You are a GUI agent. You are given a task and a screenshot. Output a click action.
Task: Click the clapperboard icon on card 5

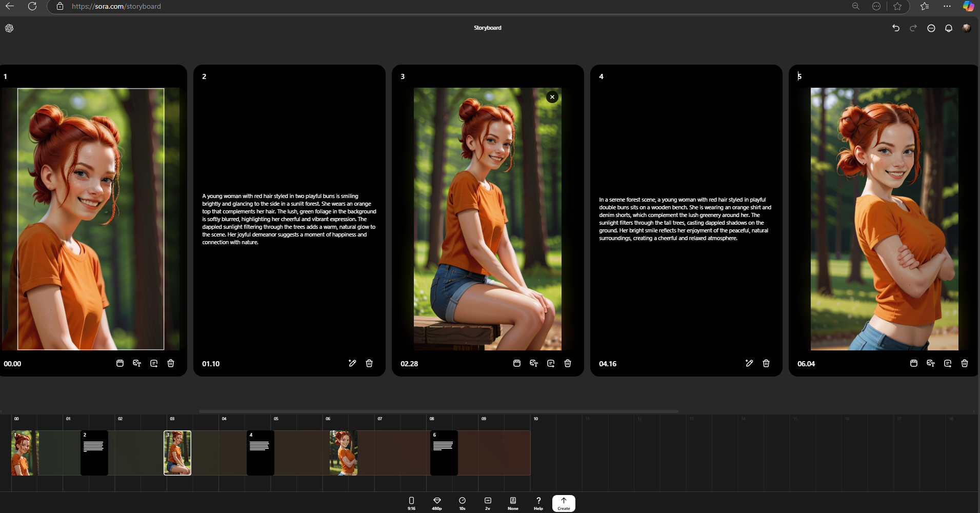click(914, 363)
